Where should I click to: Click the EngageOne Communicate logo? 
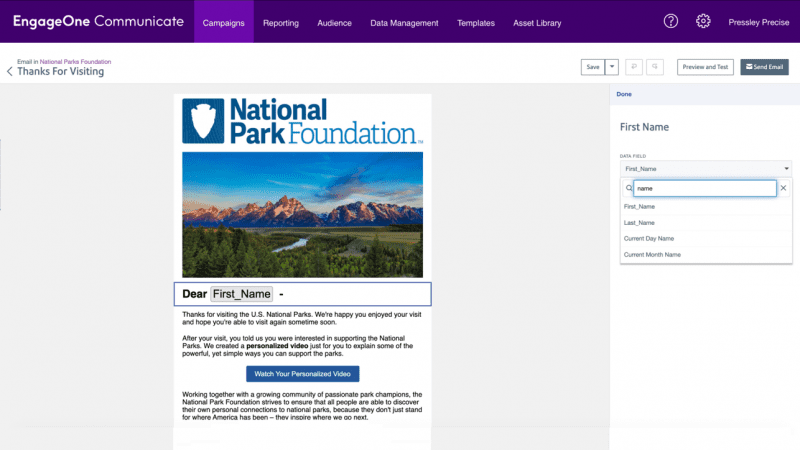click(98, 21)
